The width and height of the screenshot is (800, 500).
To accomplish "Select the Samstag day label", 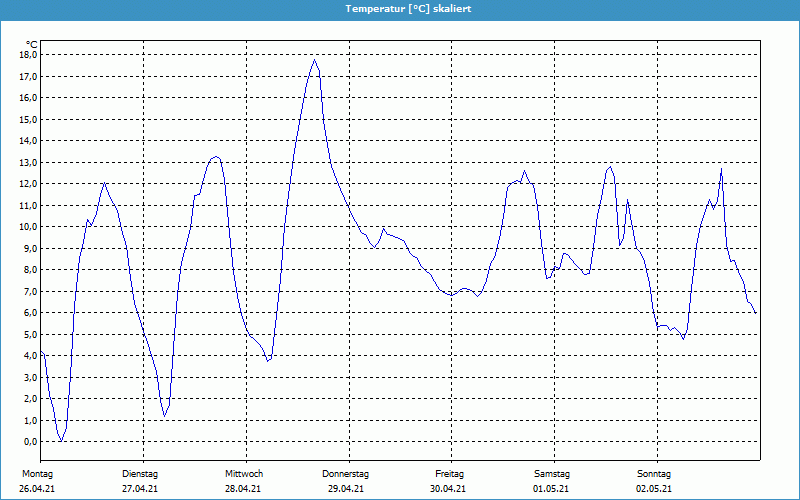I will [552, 474].
